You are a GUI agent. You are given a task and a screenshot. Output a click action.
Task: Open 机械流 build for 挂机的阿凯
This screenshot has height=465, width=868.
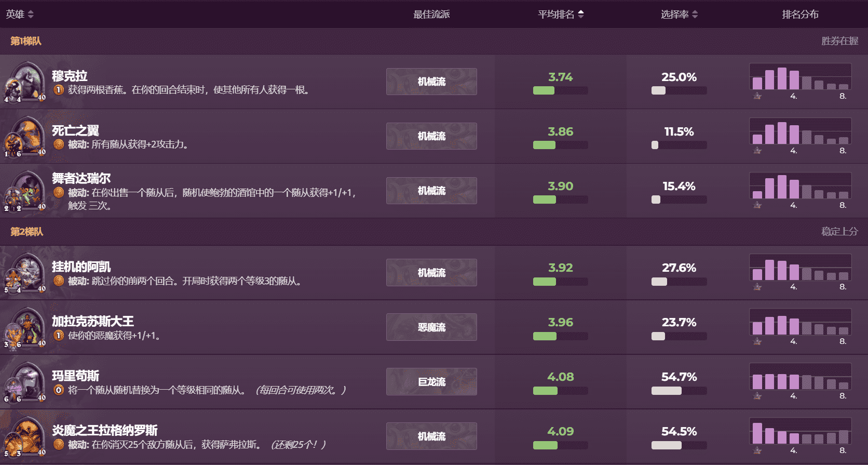(x=431, y=272)
